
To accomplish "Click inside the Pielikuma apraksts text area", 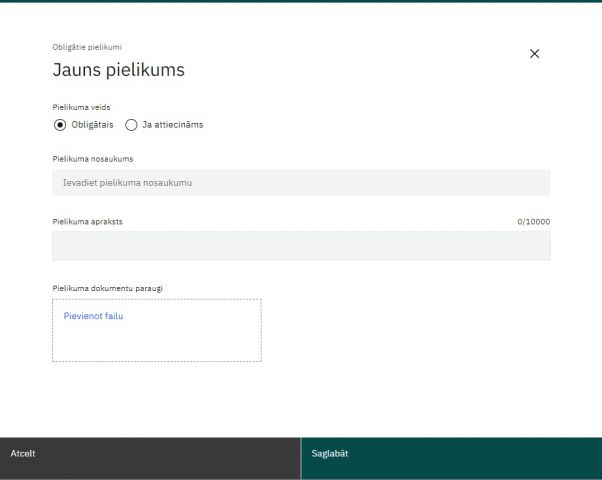I will pyautogui.click(x=300, y=246).
